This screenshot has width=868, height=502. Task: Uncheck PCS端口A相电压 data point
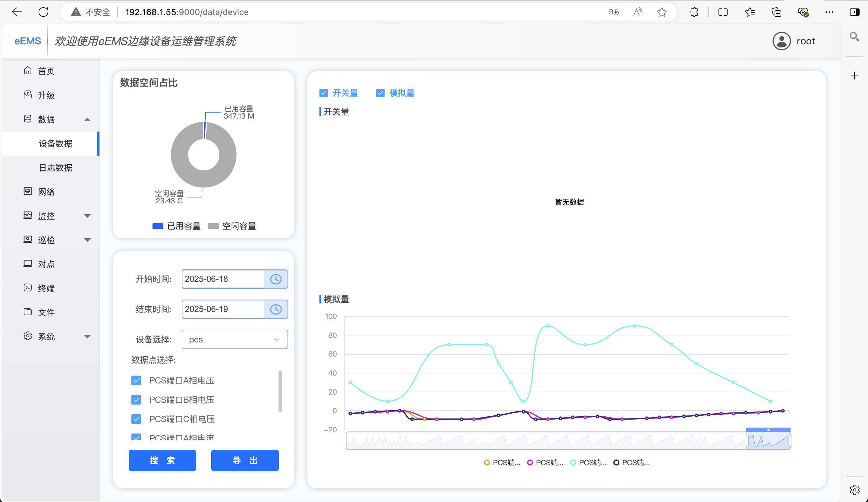137,380
